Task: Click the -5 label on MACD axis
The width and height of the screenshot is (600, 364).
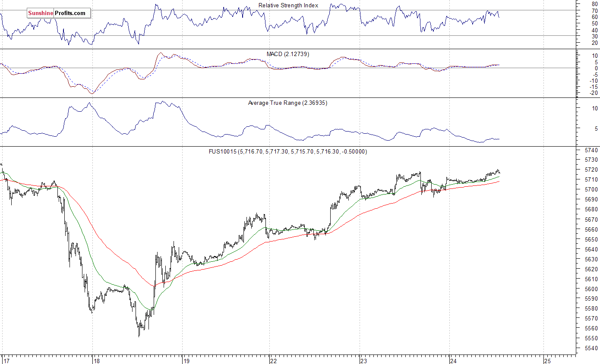Action: [594, 75]
